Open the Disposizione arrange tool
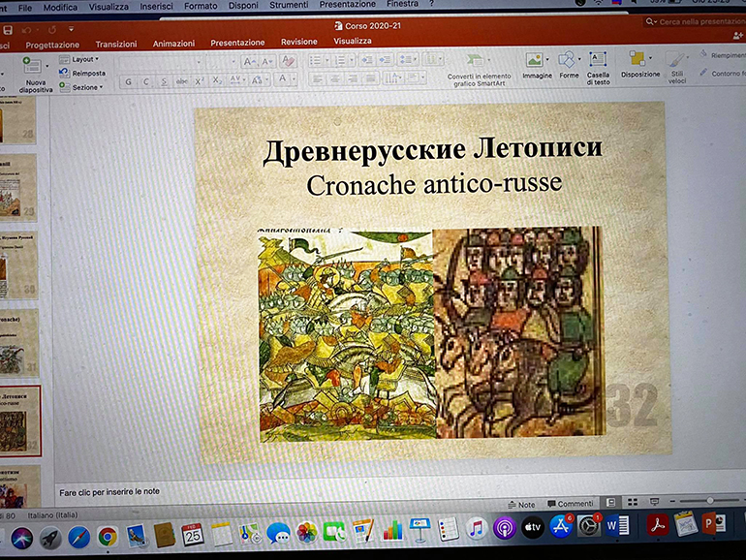This screenshot has width=746, height=560. coord(639,65)
